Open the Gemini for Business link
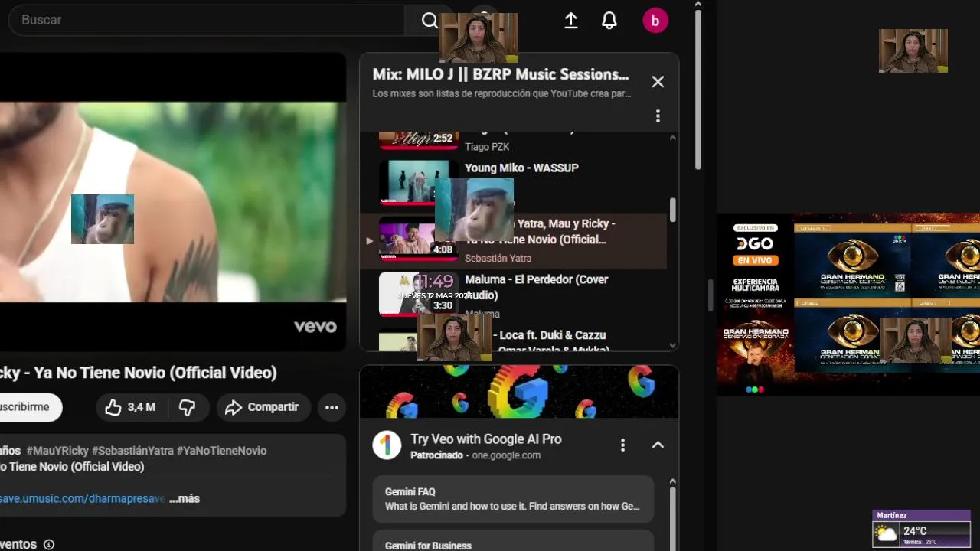This screenshot has width=980, height=551. (513, 543)
